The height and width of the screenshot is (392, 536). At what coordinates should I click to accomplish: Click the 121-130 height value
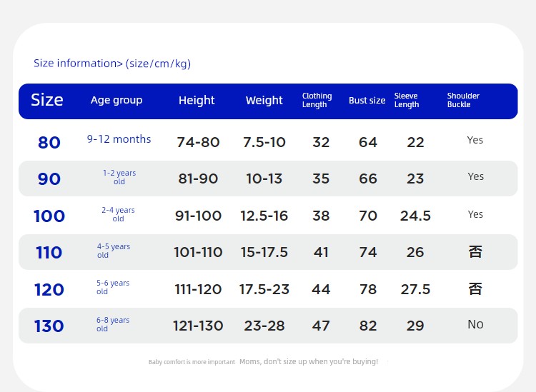click(198, 326)
